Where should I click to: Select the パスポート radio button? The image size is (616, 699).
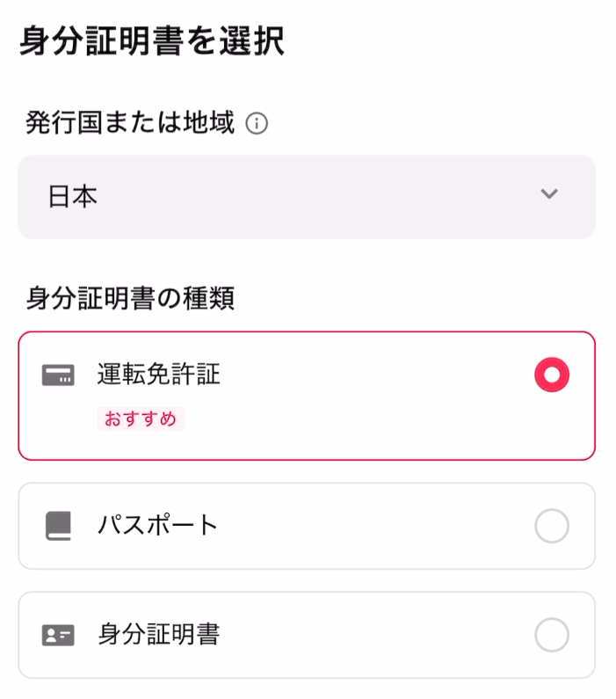pyautogui.click(x=552, y=526)
